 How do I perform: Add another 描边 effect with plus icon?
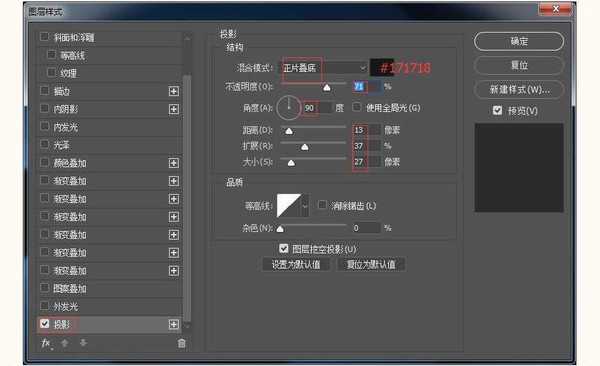point(174,91)
